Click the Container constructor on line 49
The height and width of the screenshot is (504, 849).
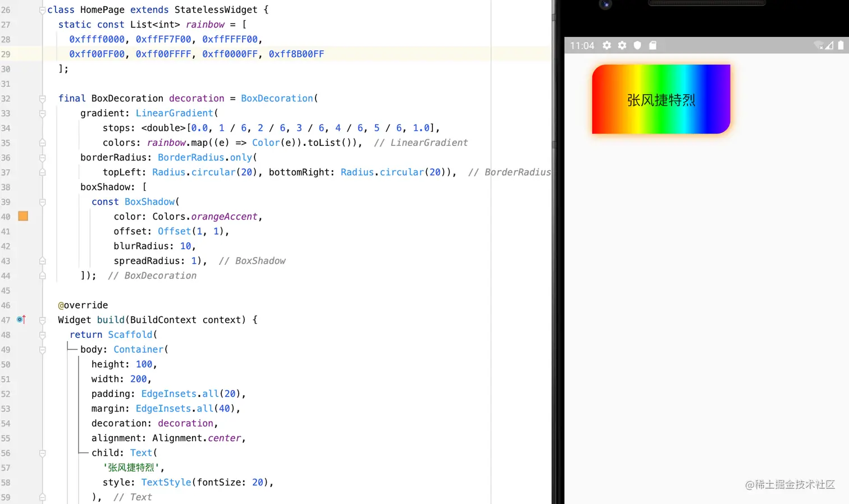pyautogui.click(x=139, y=349)
